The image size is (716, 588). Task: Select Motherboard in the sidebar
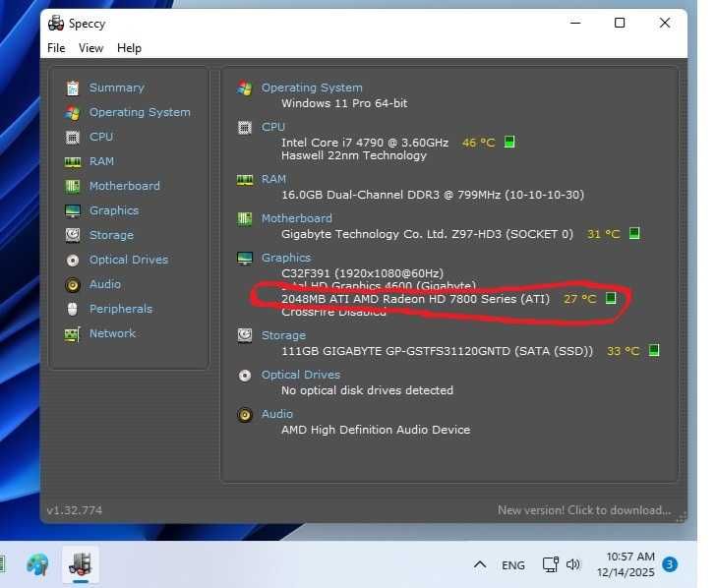click(125, 186)
